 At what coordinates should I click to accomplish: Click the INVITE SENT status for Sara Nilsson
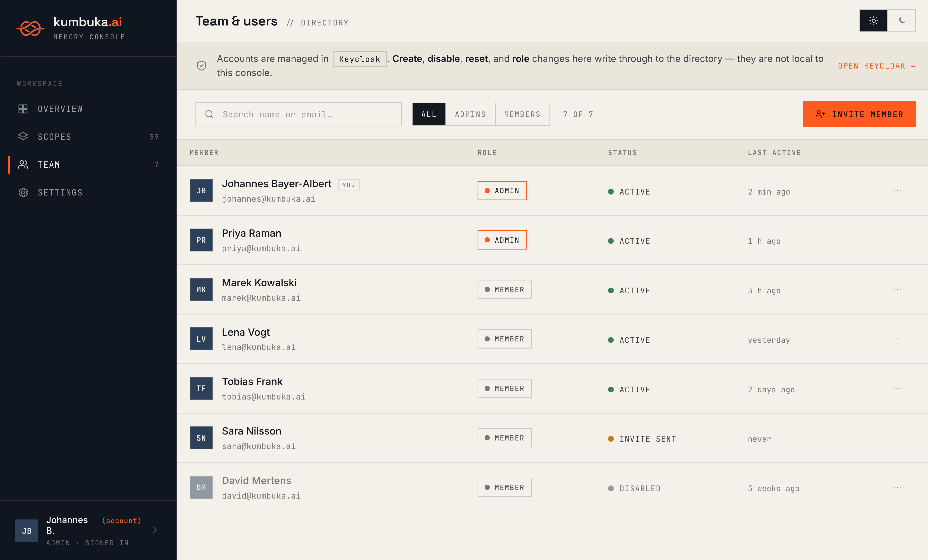click(x=642, y=439)
